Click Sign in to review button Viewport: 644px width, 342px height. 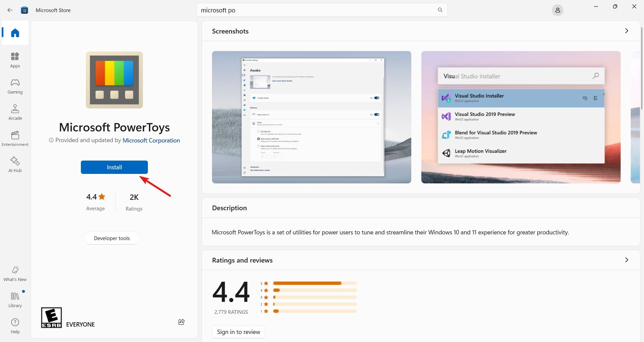point(238,332)
